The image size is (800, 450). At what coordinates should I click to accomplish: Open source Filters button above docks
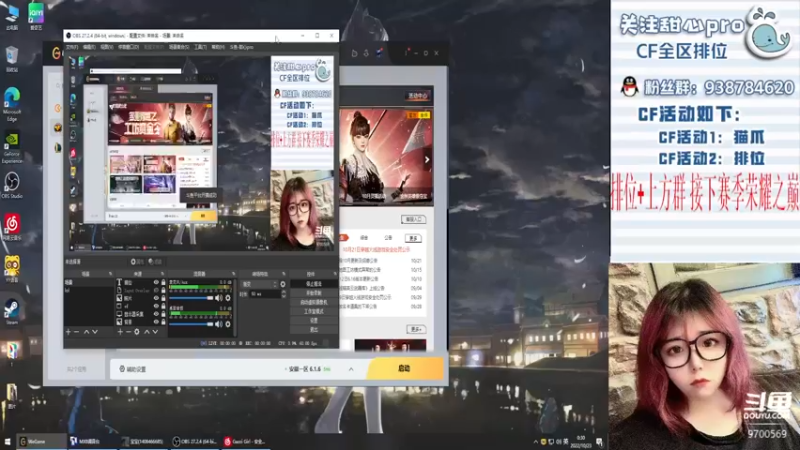[155, 262]
